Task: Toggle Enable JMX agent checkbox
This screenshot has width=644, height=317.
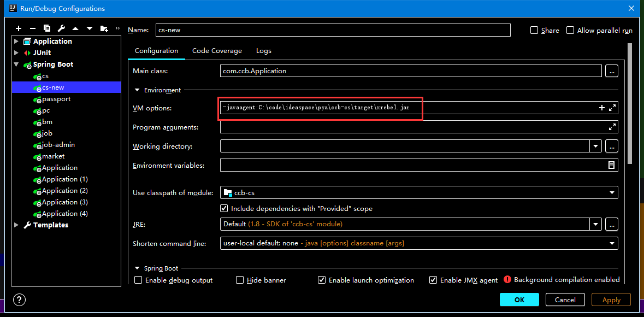Action: tap(433, 280)
